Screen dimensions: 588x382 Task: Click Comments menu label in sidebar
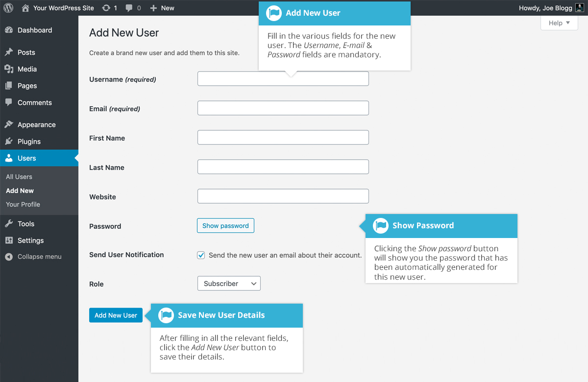(35, 102)
